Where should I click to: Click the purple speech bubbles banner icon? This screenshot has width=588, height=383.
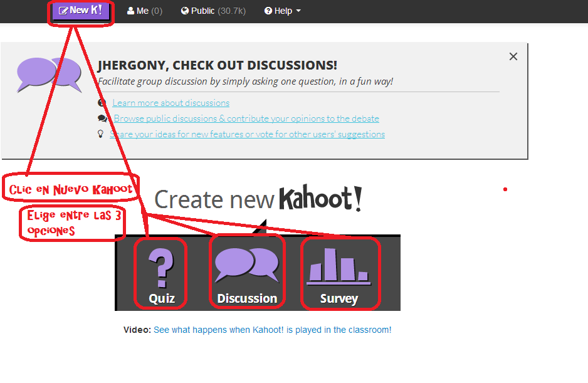click(49, 75)
